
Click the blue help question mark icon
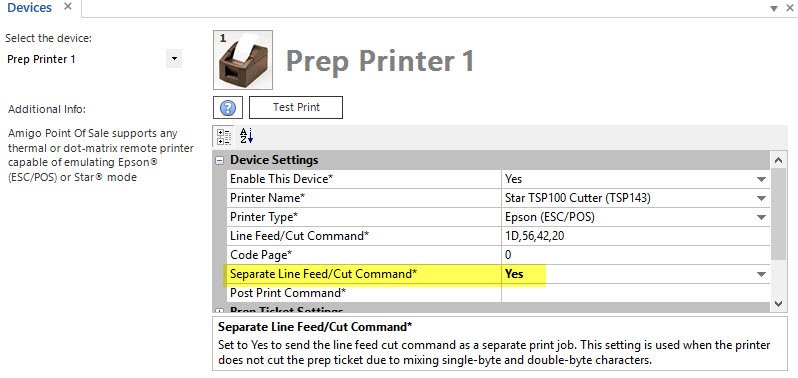click(228, 107)
